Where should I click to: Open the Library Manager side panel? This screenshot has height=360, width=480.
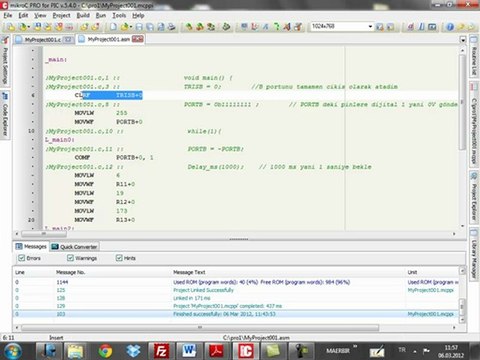474,254
